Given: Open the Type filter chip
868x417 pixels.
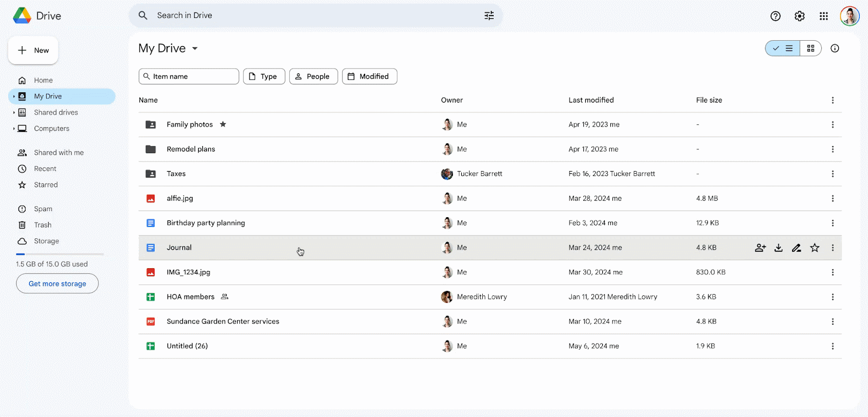Looking at the screenshot, I should pos(264,77).
